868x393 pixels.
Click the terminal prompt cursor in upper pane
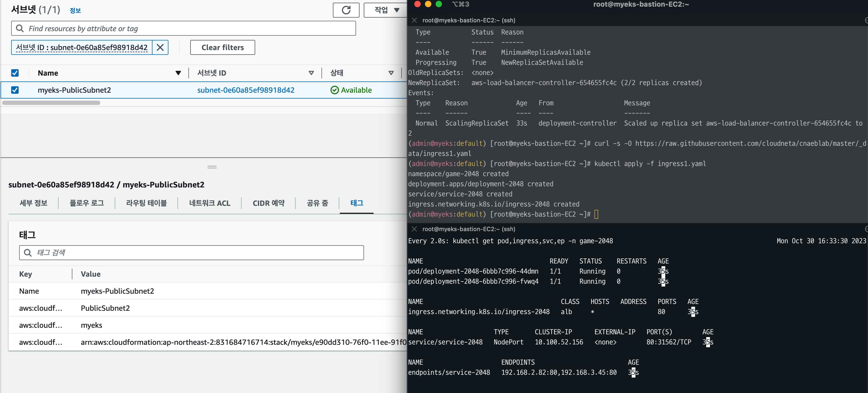(x=596, y=214)
